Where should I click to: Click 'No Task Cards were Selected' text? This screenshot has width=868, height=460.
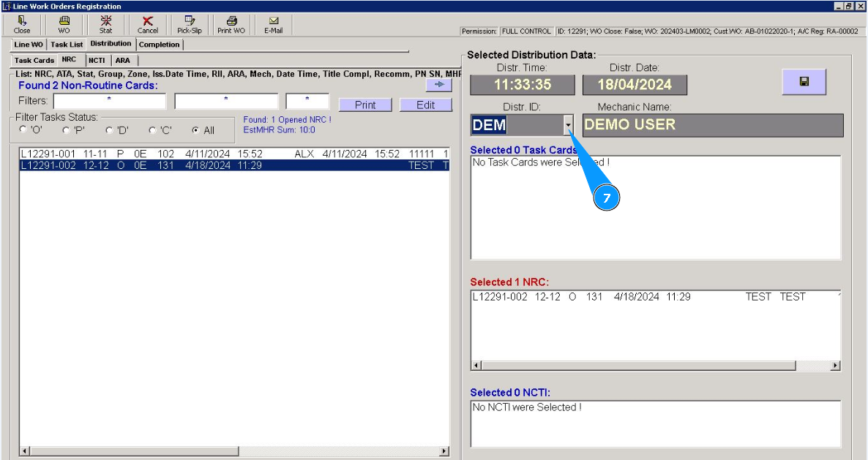point(541,162)
